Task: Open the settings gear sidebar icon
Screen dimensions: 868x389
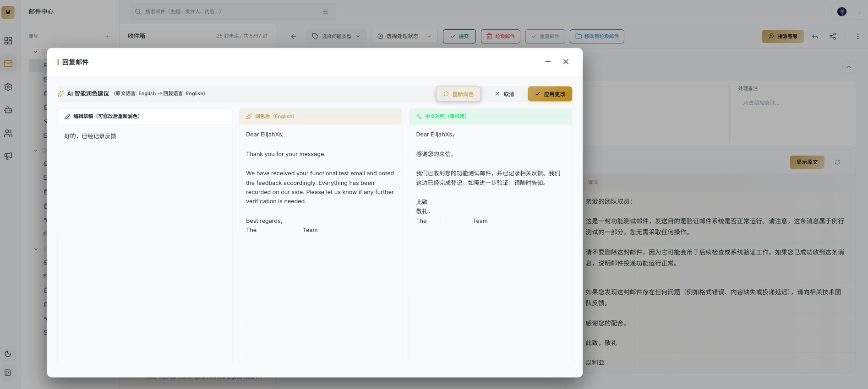Action: coord(8,87)
